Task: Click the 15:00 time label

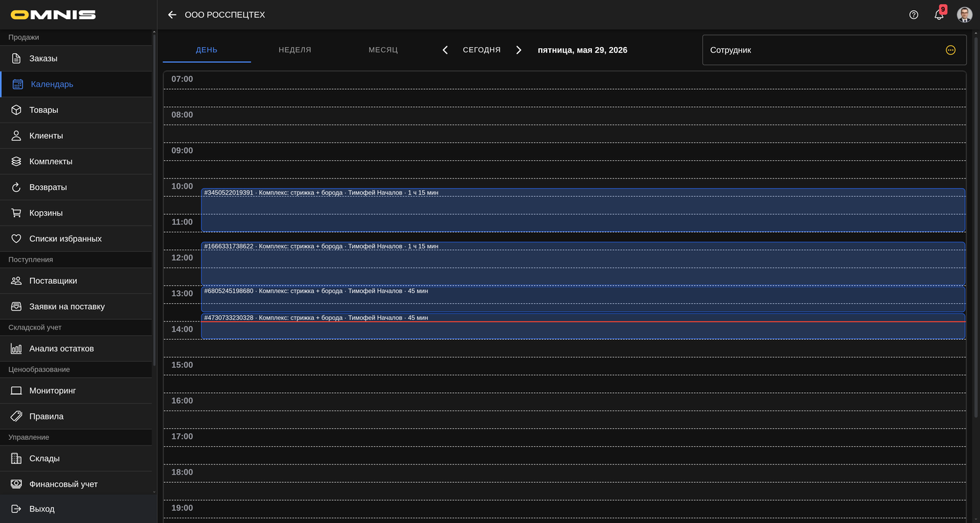Action: [x=182, y=366]
